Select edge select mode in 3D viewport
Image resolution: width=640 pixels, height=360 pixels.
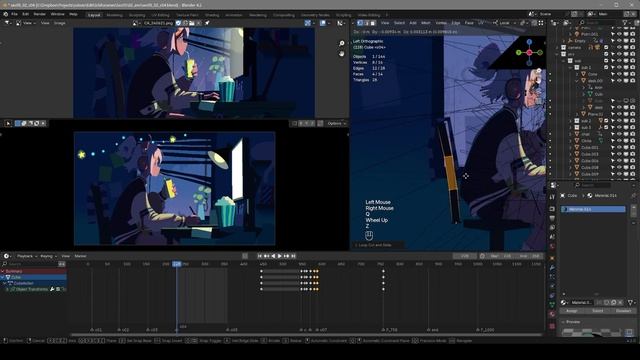(x=367, y=23)
